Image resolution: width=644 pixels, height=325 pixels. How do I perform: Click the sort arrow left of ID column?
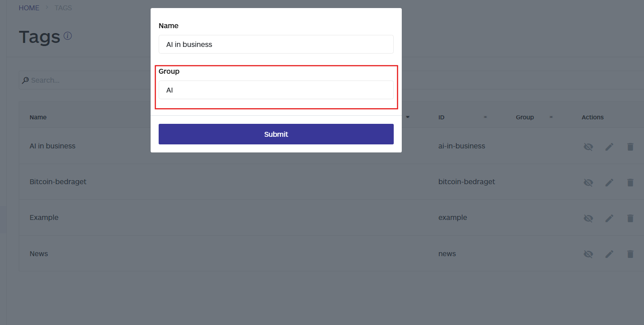coord(408,117)
